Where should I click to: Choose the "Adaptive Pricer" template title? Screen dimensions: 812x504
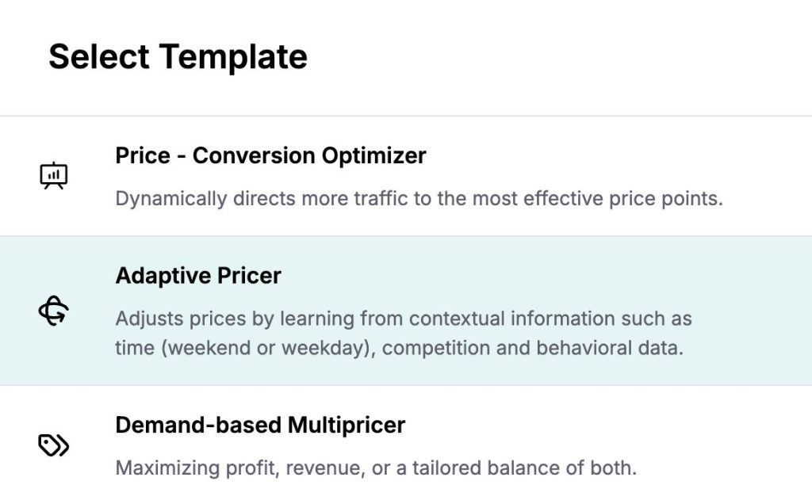(x=198, y=276)
